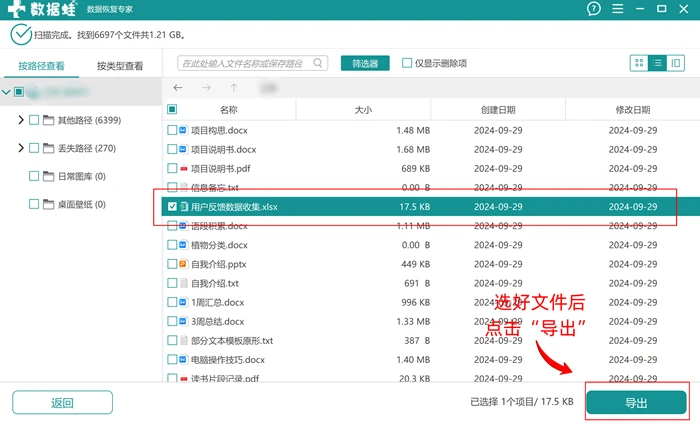The height and width of the screenshot is (425, 700).
Task: Uncheck 用户反馈数据收集.xlsx checkbox
Action: pos(172,206)
